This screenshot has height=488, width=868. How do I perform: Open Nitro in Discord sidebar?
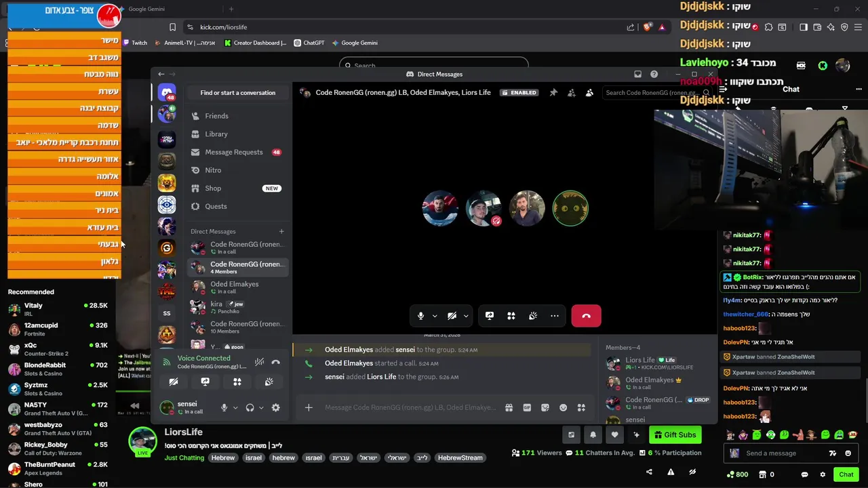pos(237,170)
